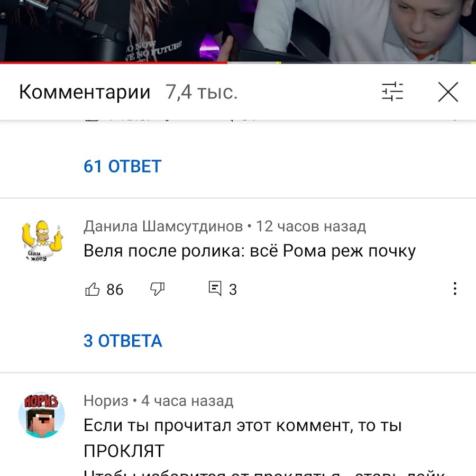Open the comments sort filter icon
Image resolution: width=476 pixels, height=476 pixels.
tap(392, 91)
